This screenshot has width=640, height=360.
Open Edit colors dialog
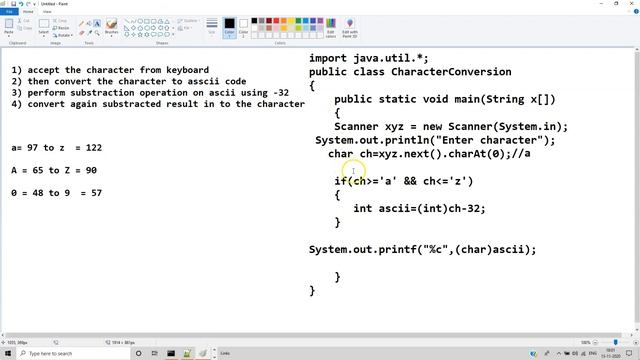click(x=331, y=28)
